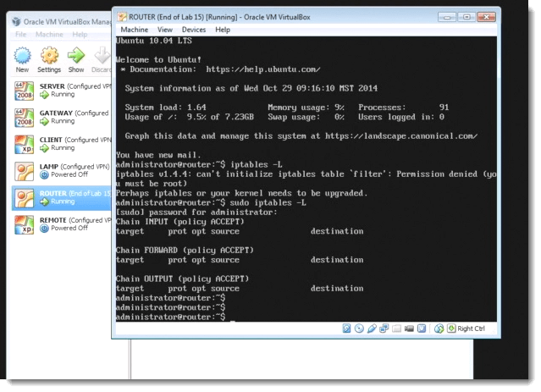Click the CLIENT XP OS icon
Viewport: 541px width, 392px height.
tap(25, 144)
